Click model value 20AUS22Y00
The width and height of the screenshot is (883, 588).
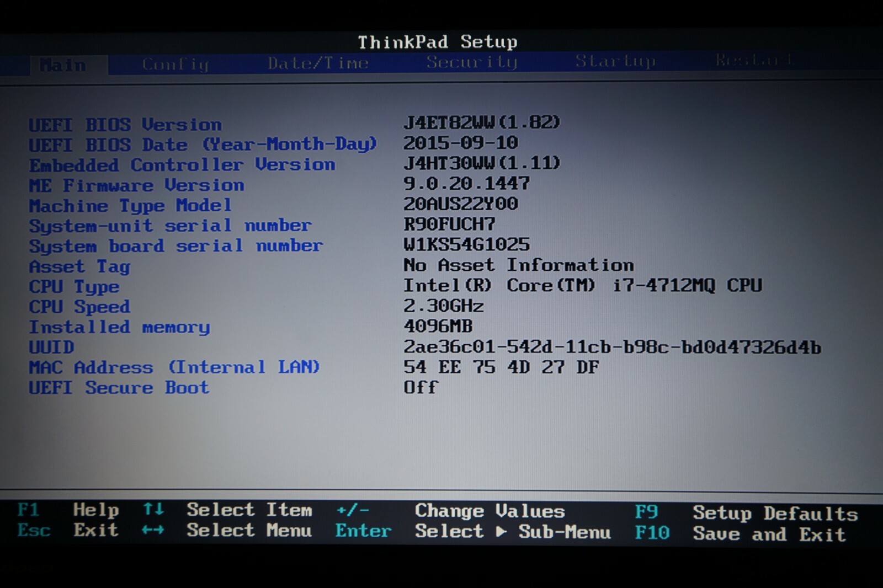[461, 204]
